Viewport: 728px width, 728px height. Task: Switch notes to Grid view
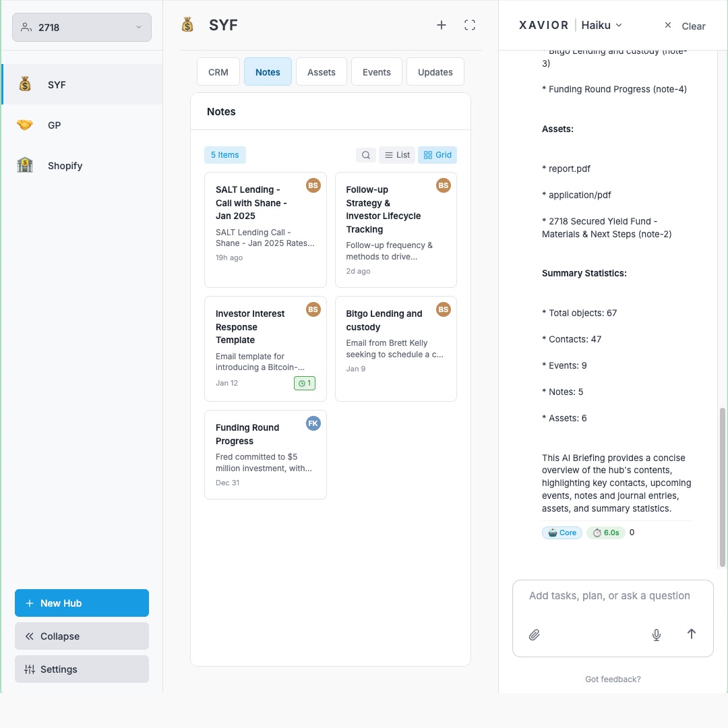(x=437, y=154)
